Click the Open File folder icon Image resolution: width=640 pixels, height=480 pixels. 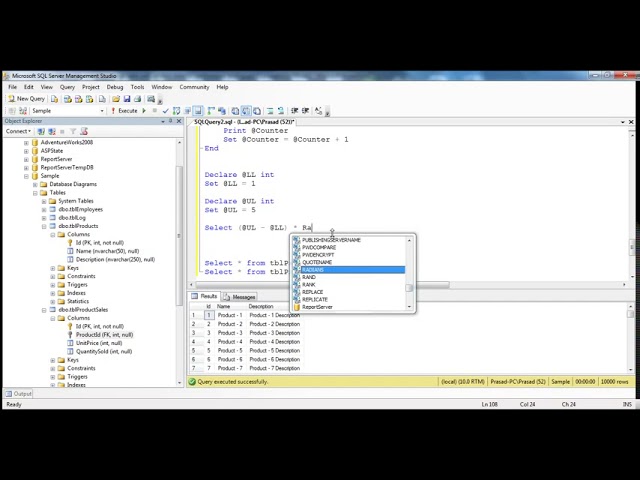click(116, 99)
